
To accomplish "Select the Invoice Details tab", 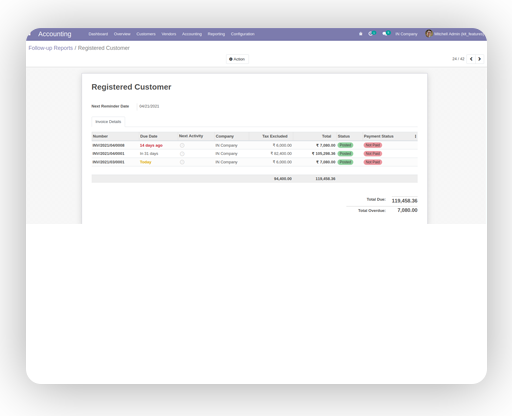I will 108,122.
